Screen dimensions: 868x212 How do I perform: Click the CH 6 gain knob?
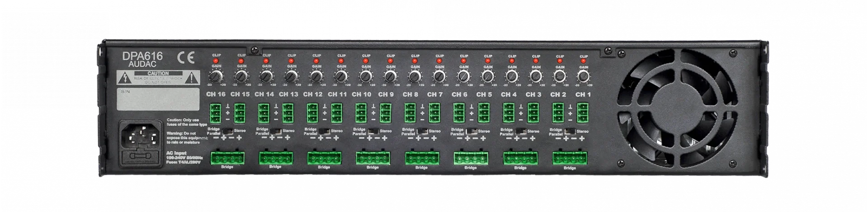pos(463,76)
